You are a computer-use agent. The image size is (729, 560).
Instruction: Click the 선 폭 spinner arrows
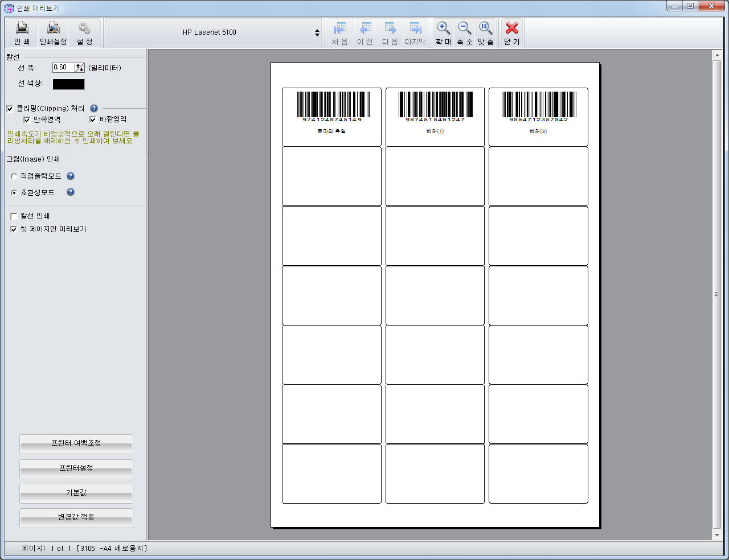coord(80,68)
